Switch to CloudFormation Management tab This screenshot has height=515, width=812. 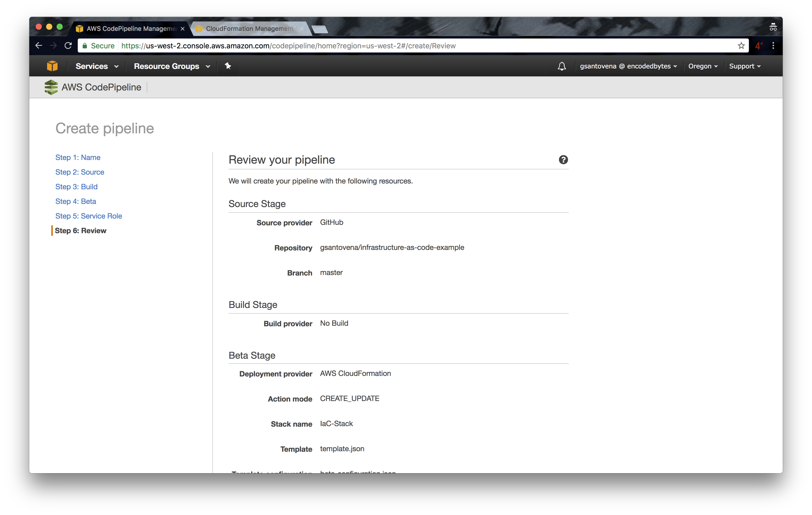tap(249, 29)
